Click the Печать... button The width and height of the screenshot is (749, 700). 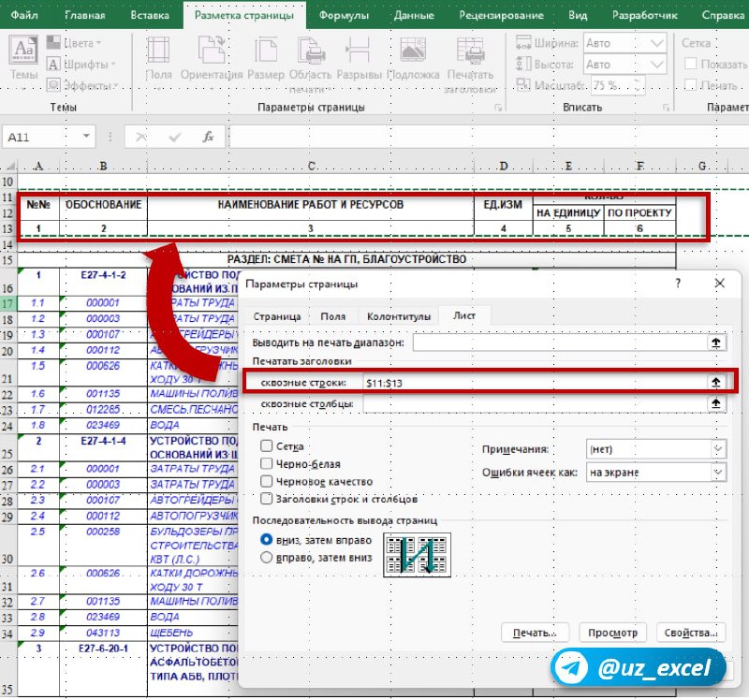pos(535,633)
